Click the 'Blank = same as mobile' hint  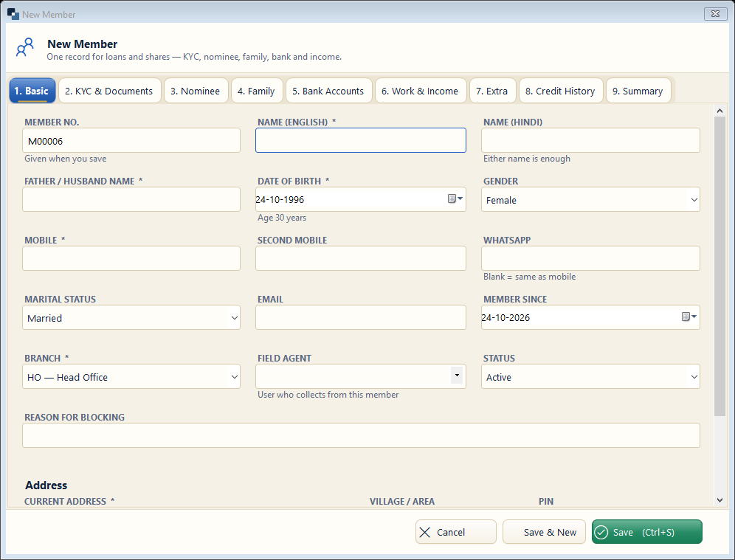(x=529, y=277)
